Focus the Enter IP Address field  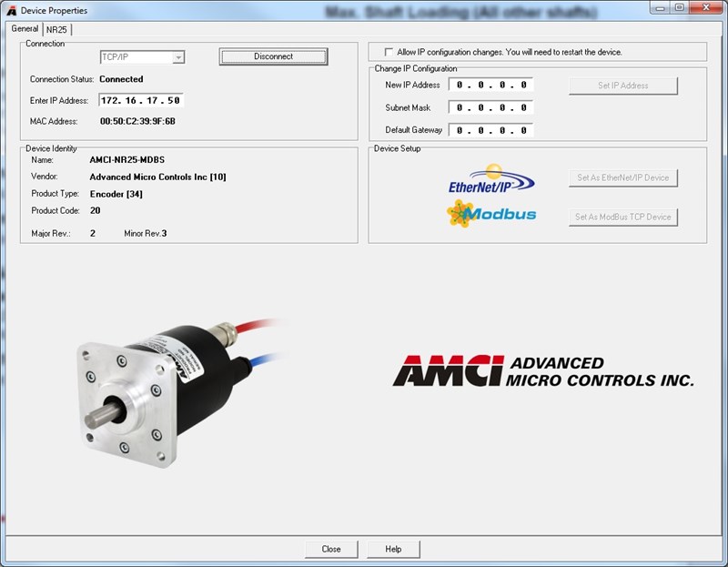pyautogui.click(x=141, y=100)
